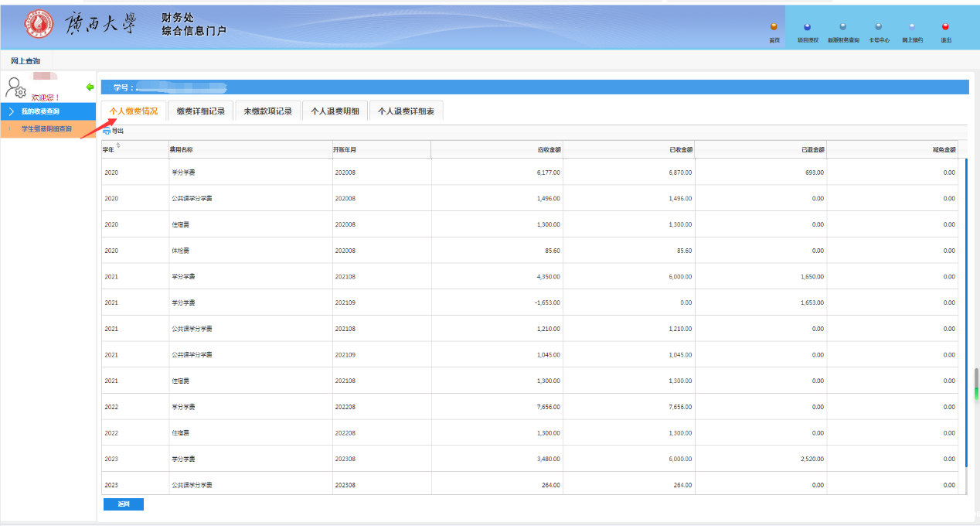Export the table using 导出
The height and width of the screenshot is (526, 980).
[x=113, y=131]
